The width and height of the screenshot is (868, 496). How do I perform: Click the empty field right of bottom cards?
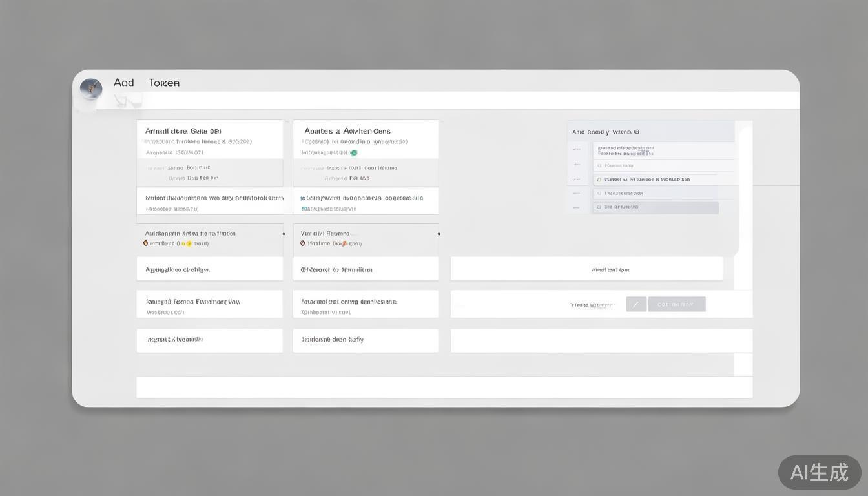click(x=601, y=340)
